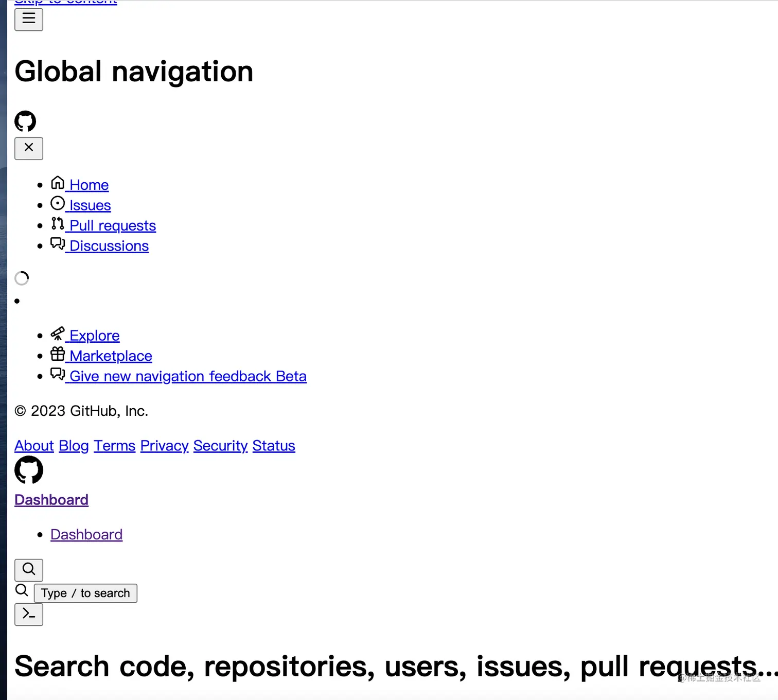Screen dimensions: 778x700
Task: Open the Status footer link
Action: pos(274,446)
